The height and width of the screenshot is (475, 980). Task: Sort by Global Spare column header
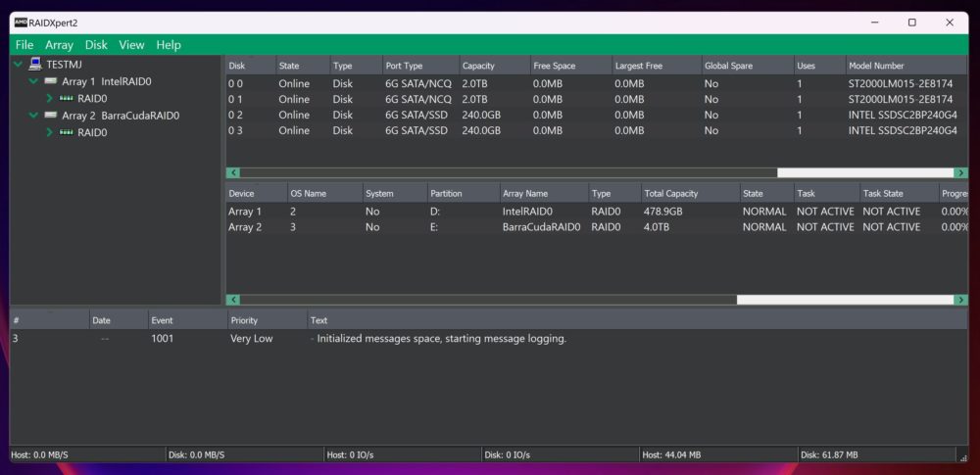coord(747,66)
